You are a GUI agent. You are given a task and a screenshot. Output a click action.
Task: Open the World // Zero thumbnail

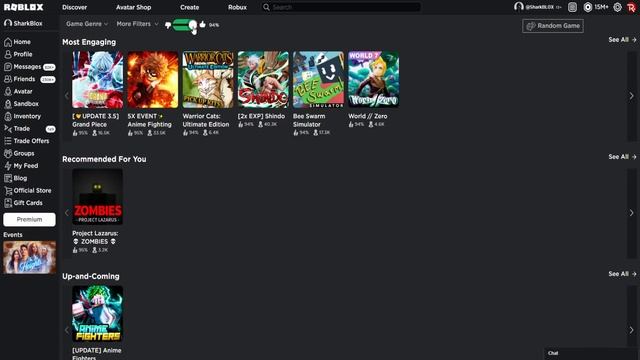373,80
